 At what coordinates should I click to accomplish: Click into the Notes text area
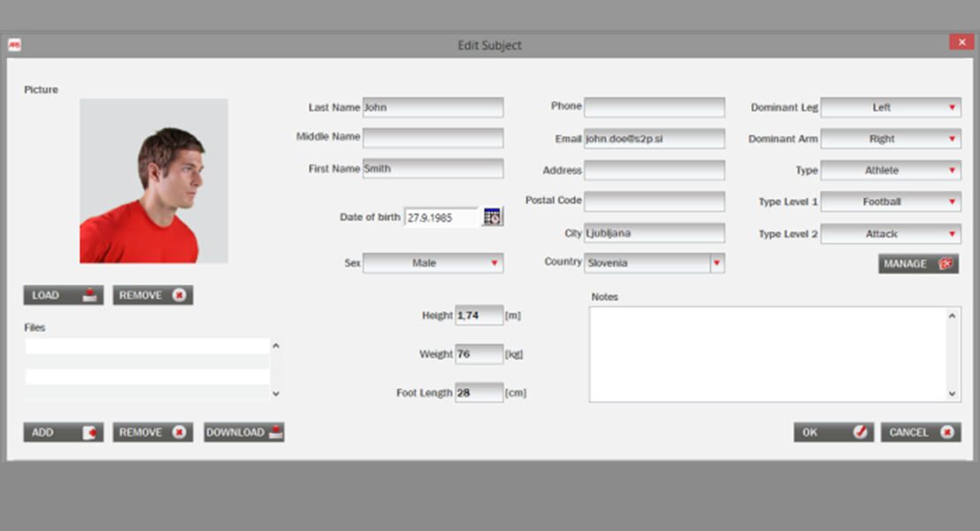point(768,354)
